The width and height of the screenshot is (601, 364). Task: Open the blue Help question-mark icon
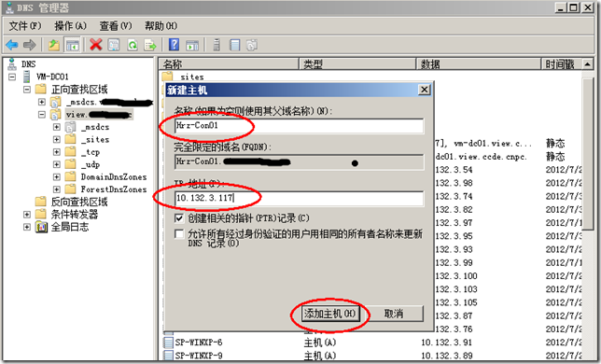click(174, 45)
